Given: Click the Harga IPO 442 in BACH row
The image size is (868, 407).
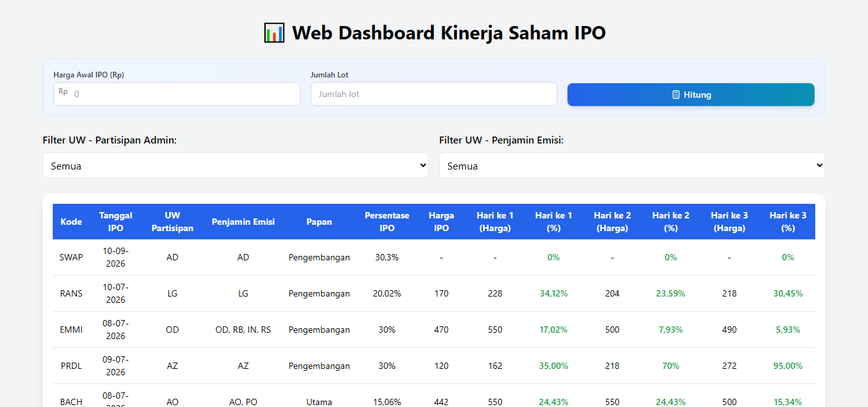Looking at the screenshot, I should pyautogui.click(x=442, y=402).
